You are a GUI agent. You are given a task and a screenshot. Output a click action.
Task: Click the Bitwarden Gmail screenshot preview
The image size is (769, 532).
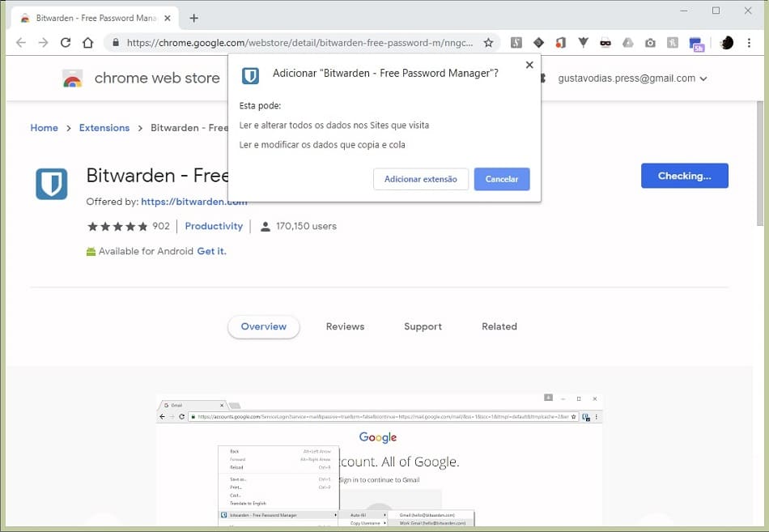(379, 460)
